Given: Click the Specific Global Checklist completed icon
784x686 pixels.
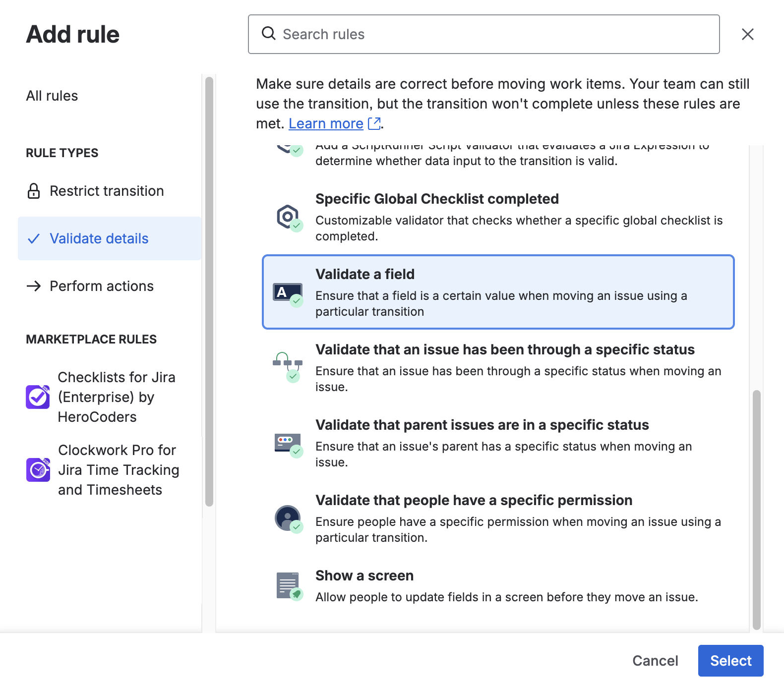Looking at the screenshot, I should [x=288, y=218].
